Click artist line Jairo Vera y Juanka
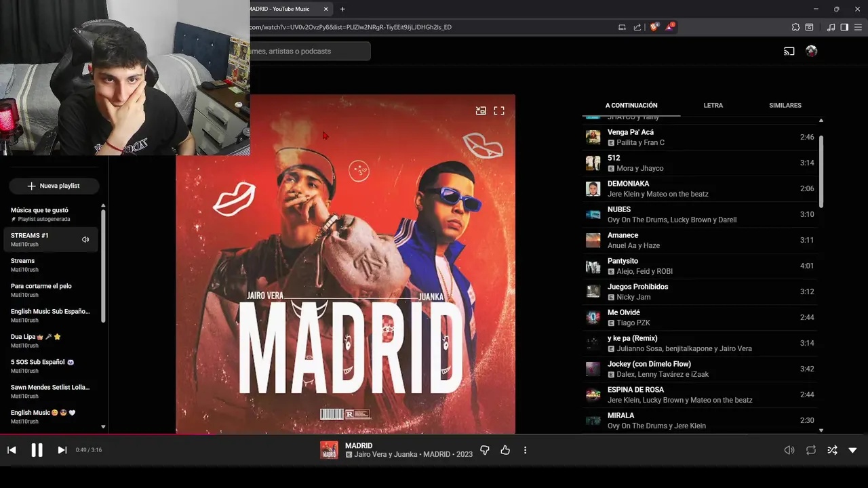 click(386, 454)
